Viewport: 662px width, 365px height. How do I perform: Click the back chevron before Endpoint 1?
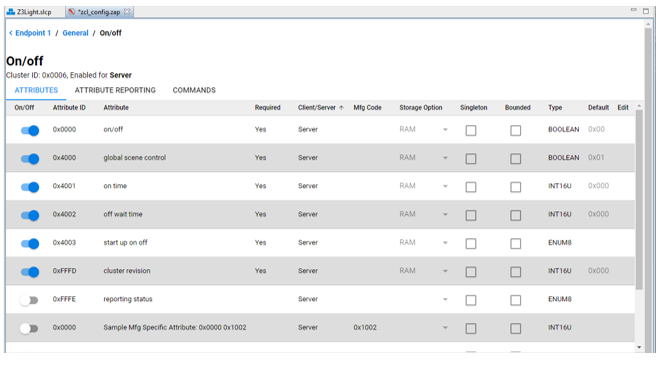[11, 33]
